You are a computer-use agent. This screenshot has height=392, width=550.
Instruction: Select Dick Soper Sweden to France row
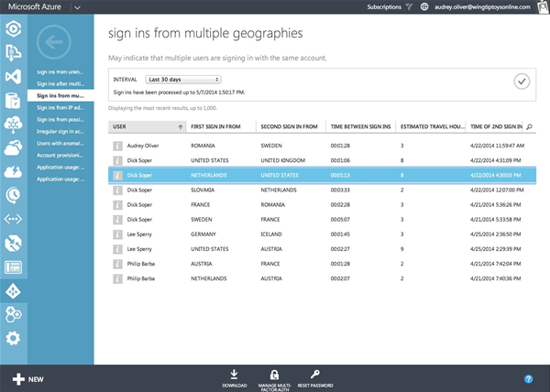[x=322, y=220]
